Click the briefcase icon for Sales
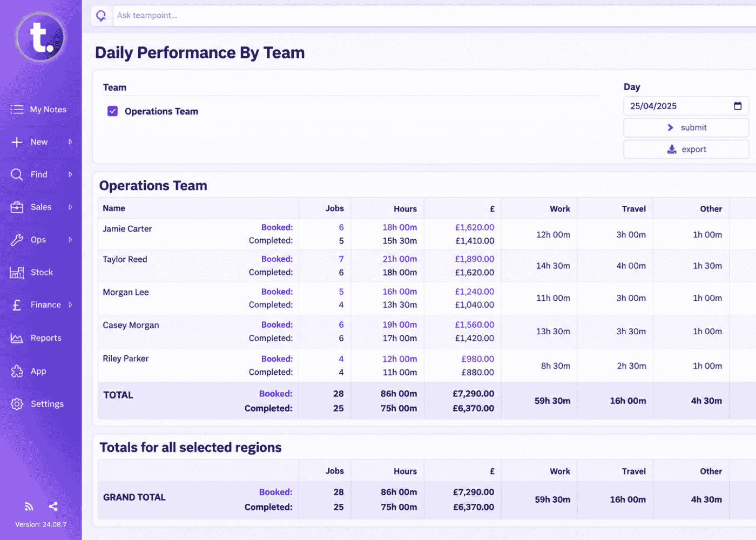This screenshot has width=756, height=540. coord(17,207)
